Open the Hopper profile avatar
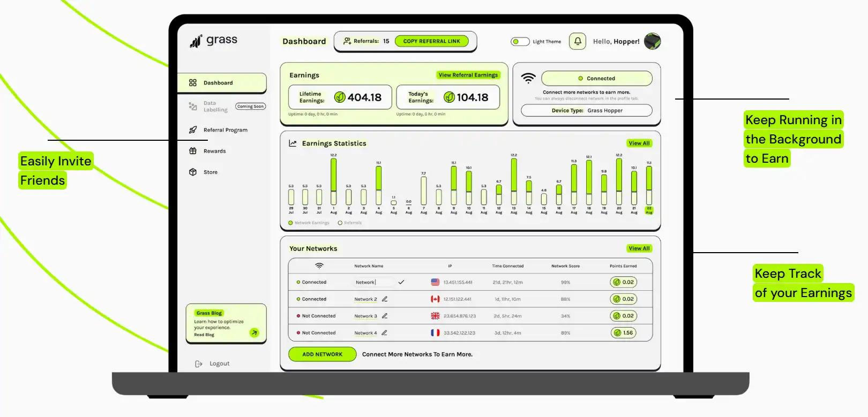This screenshot has width=868, height=417. pyautogui.click(x=652, y=41)
